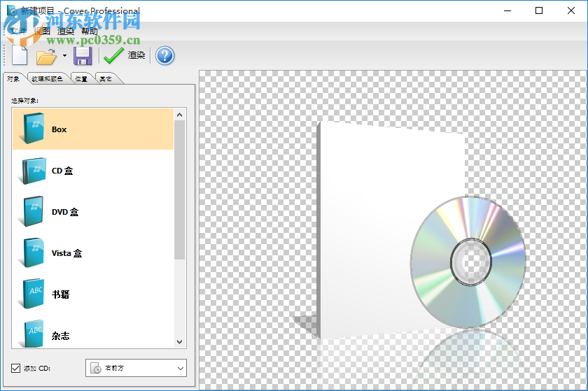Switch to the 对象 tab
The height and width of the screenshot is (391, 588).
[x=13, y=79]
